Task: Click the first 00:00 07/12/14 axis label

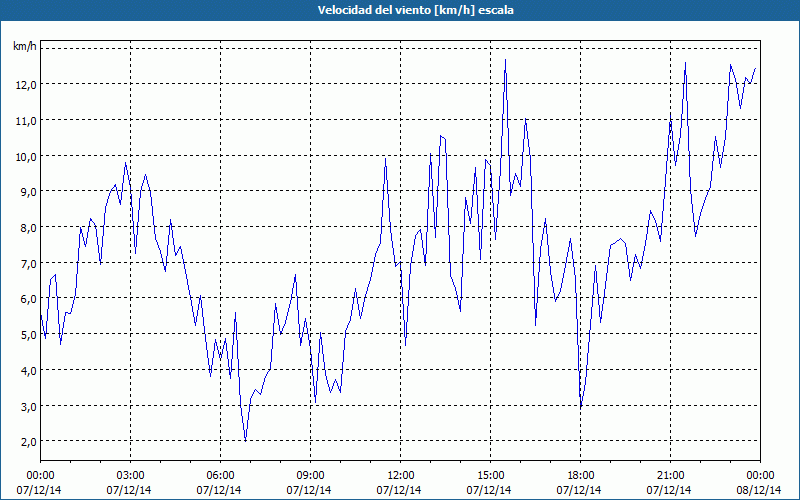Action: point(39,483)
